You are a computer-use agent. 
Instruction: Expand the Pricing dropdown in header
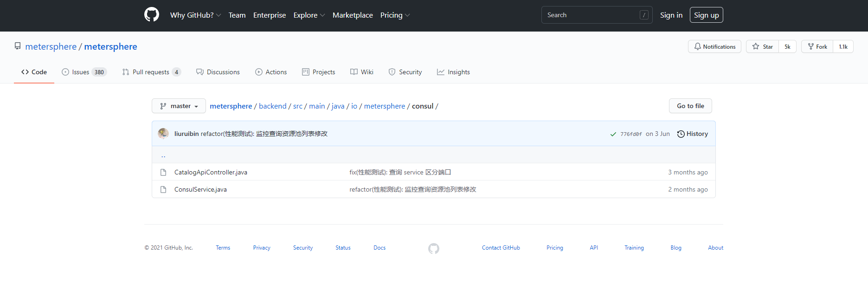(395, 15)
